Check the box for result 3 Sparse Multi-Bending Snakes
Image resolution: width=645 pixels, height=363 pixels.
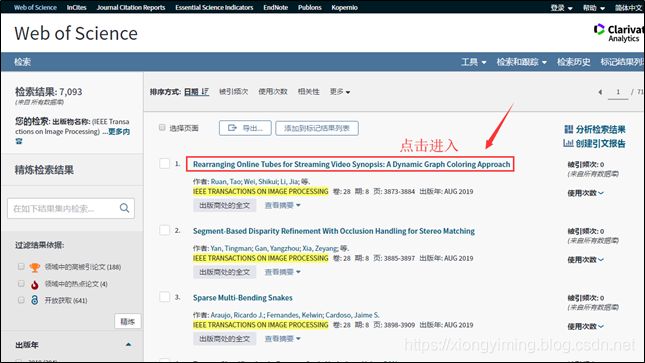[165, 297]
